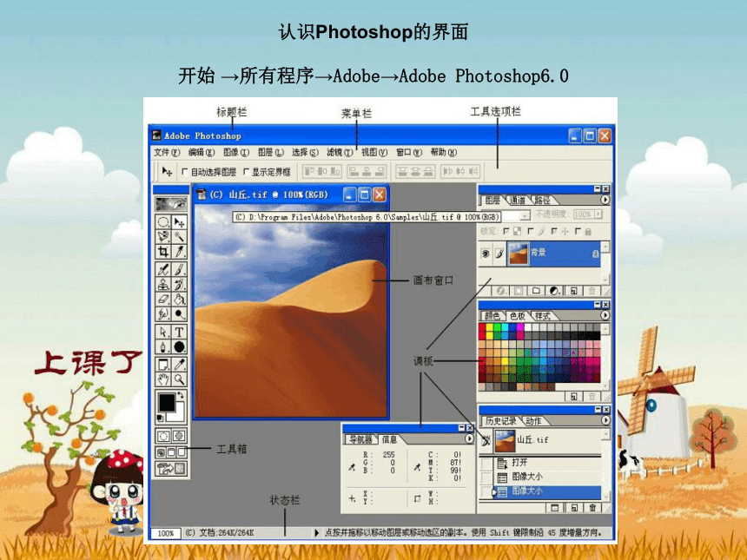
Task: Pick the Dodge tool in the toolbox
Action: pyautogui.click(x=179, y=313)
